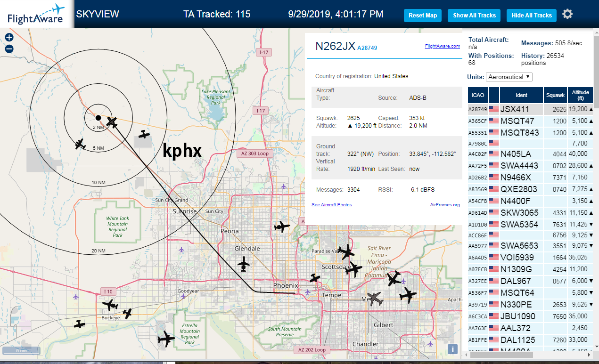
Task: Select the aircraft icon east of Peoria
Action: tap(281, 227)
